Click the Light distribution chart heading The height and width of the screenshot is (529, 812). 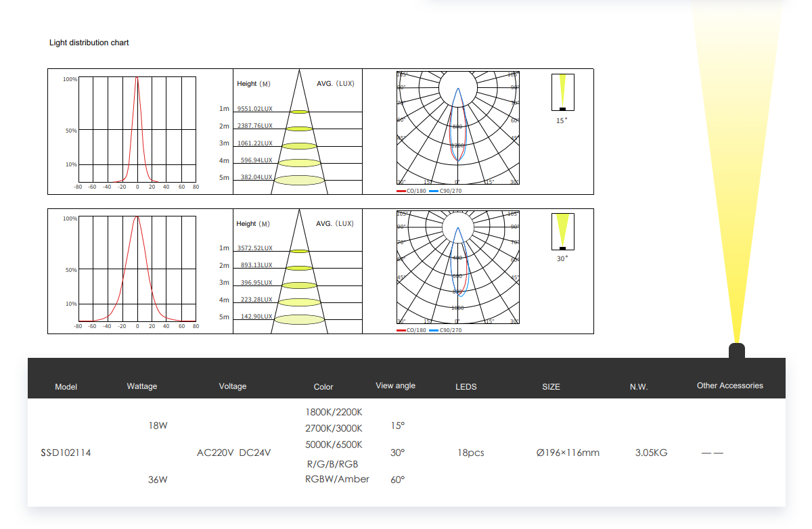[x=89, y=43]
